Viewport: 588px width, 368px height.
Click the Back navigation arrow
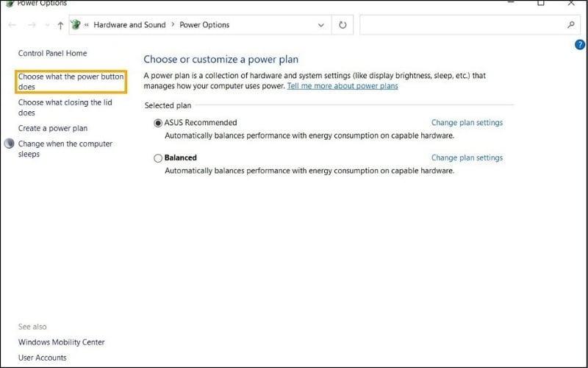pos(12,25)
